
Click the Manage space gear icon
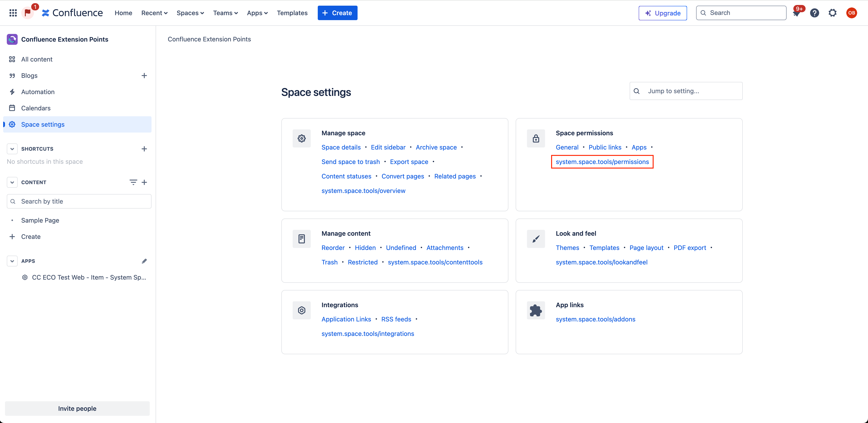[x=301, y=138]
